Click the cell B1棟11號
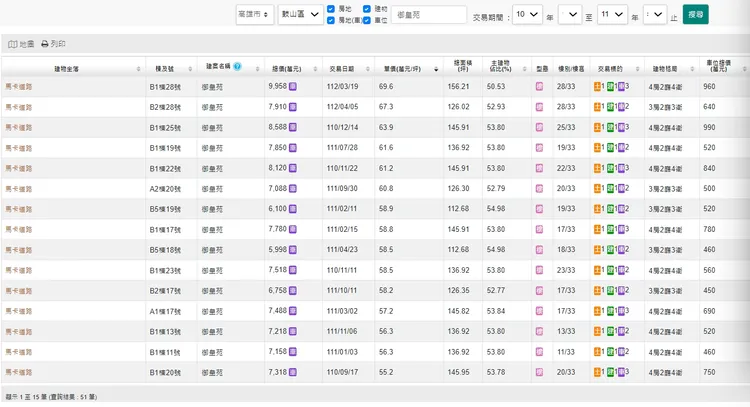 (x=165, y=352)
